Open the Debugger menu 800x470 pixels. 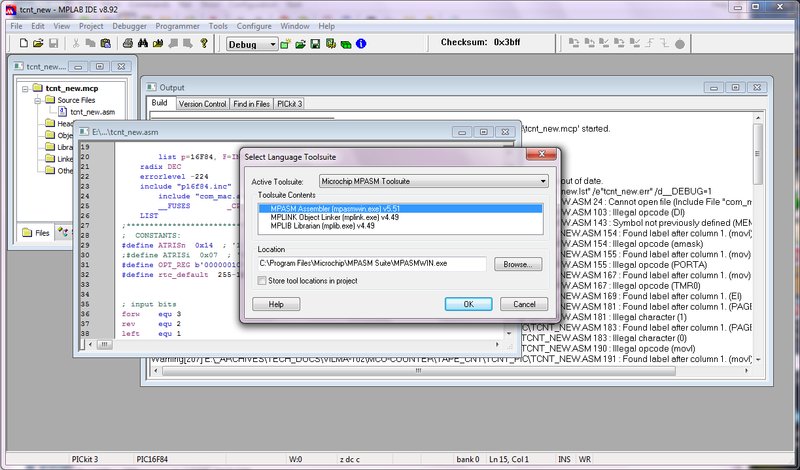click(x=130, y=26)
